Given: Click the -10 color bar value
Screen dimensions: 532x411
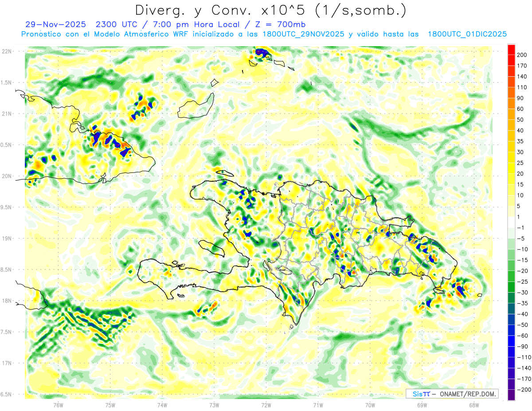Looking at the screenshot, I should 523,249.
